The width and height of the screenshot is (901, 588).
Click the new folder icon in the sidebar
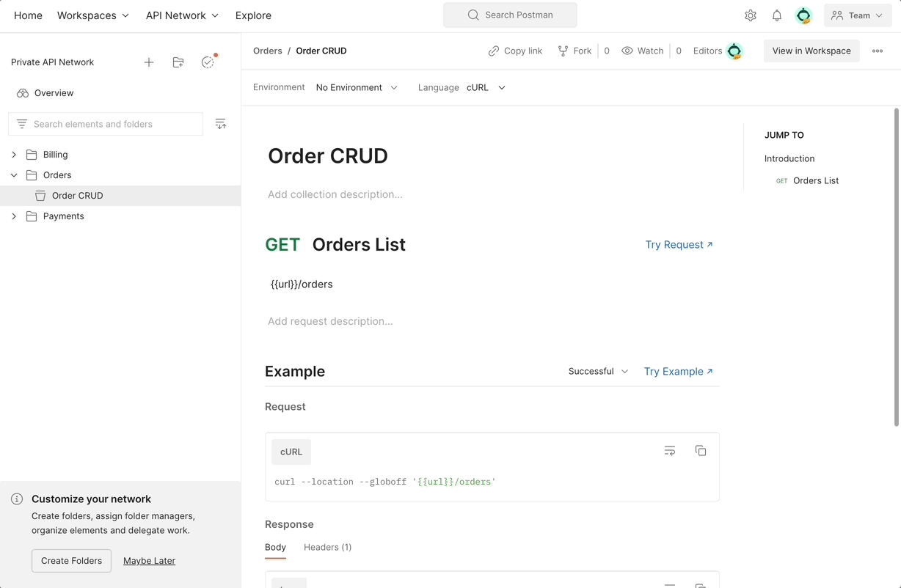coord(178,62)
